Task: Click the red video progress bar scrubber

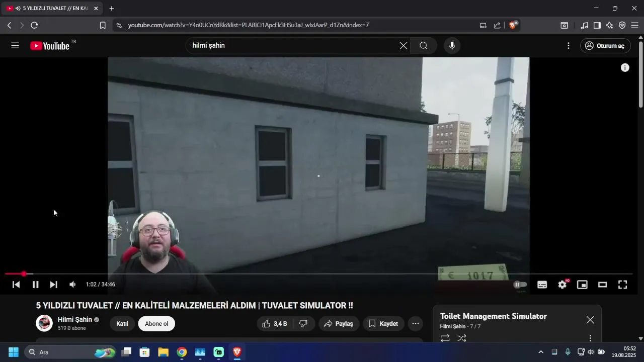Action: click(24, 274)
